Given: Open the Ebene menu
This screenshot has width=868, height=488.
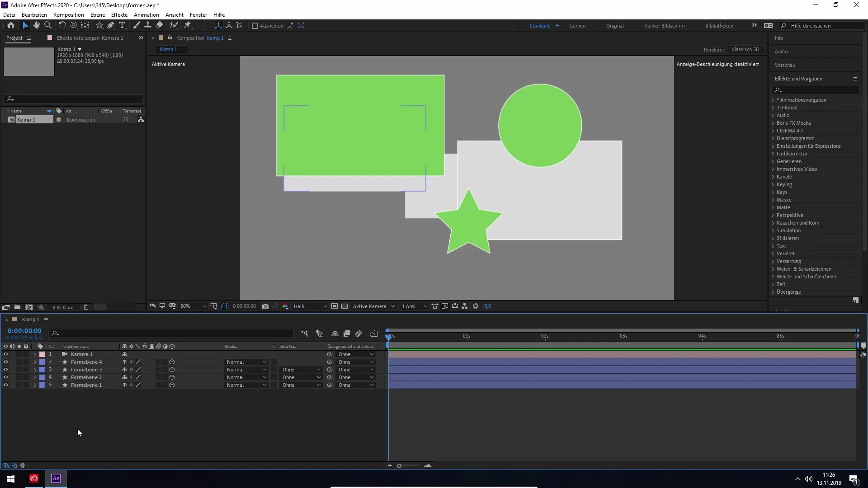Looking at the screenshot, I should pyautogui.click(x=98, y=15).
